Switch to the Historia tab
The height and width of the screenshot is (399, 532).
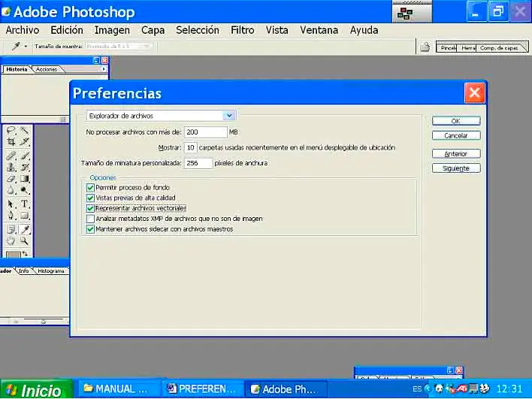click(17, 69)
